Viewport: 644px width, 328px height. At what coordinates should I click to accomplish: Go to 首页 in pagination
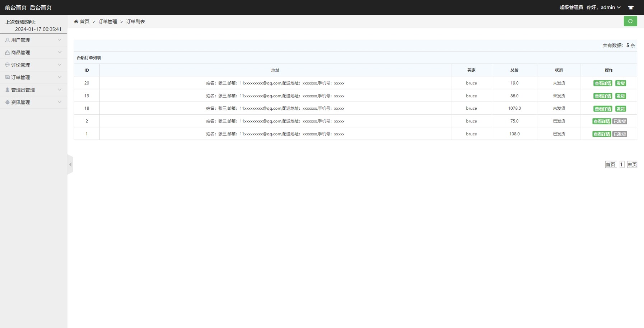(x=611, y=165)
